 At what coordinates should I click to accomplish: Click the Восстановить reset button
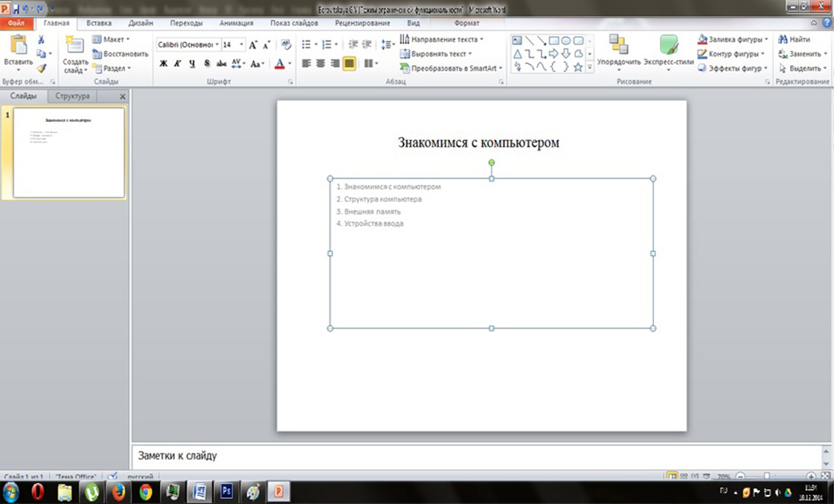[x=121, y=54]
